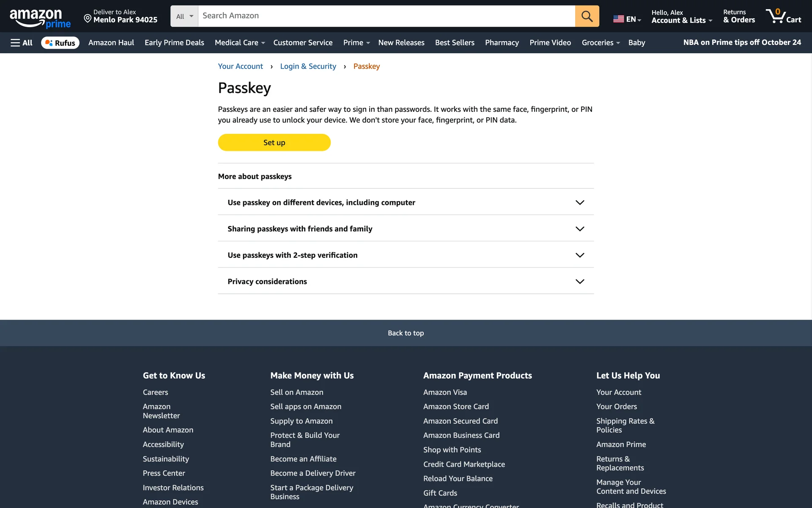The image size is (812, 508).
Task: Open the Login & Security breadcrumb
Action: click(x=308, y=66)
